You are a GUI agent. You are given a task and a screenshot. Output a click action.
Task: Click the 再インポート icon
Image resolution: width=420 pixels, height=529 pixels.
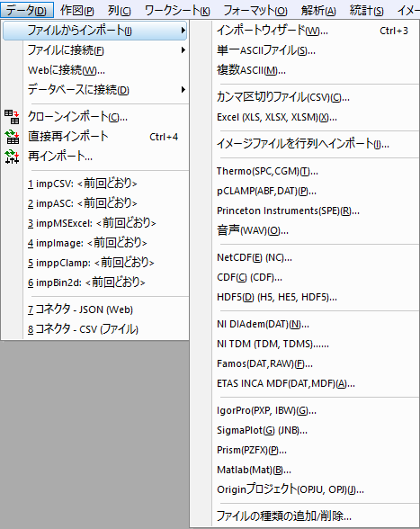(12, 157)
